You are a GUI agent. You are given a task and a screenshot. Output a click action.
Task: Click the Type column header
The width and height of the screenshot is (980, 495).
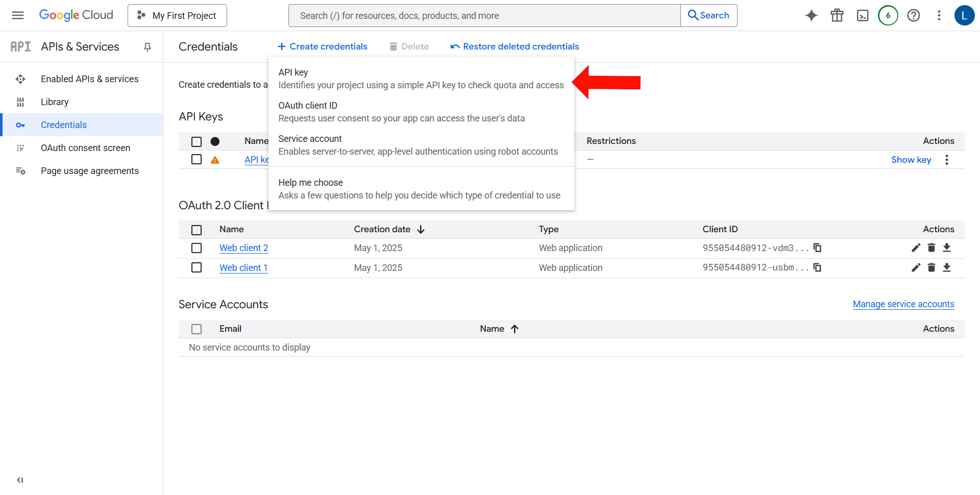point(549,229)
